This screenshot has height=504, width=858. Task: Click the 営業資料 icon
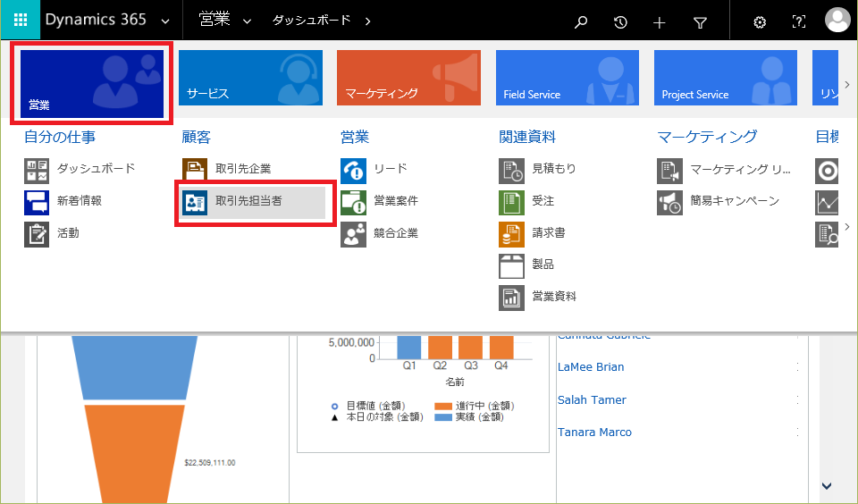[511, 298]
